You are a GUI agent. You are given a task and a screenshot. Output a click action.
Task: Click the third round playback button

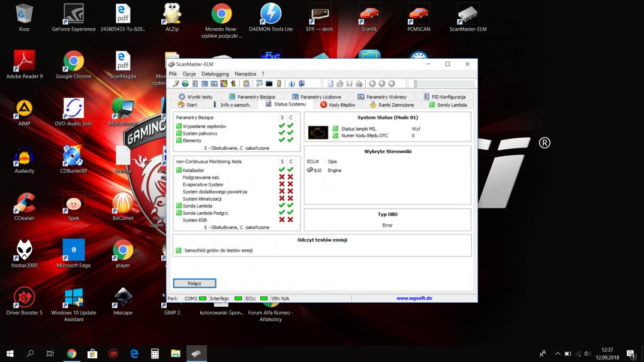tap(392, 84)
